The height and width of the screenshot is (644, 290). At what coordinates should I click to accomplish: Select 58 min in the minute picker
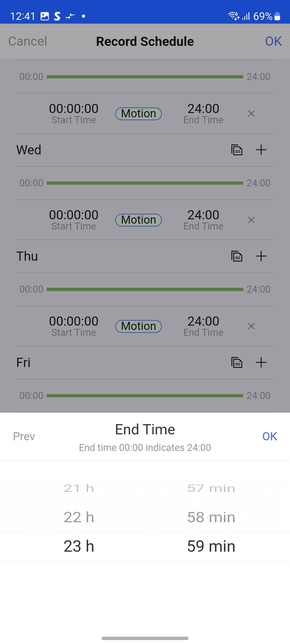point(211,517)
